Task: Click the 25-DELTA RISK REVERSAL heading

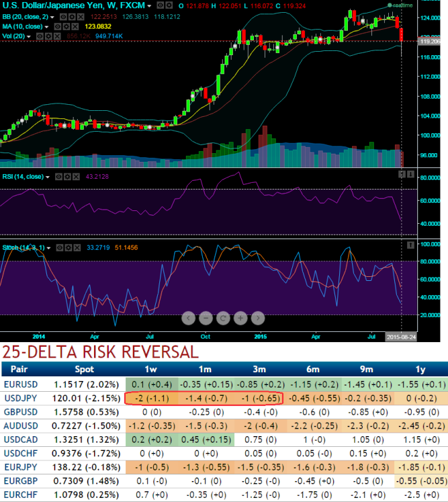Action: pyautogui.click(x=100, y=352)
